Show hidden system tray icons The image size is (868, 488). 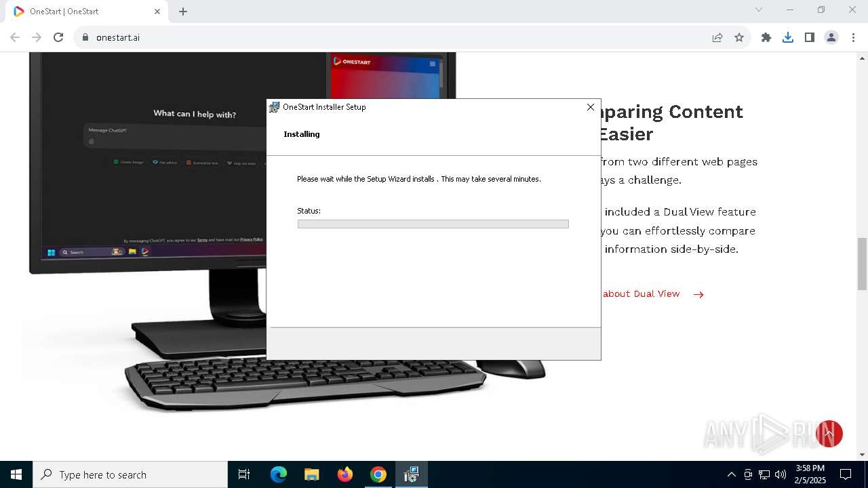point(731,474)
